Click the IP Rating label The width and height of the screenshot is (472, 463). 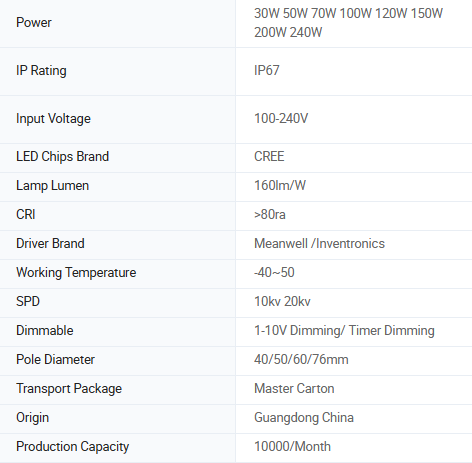coord(41,71)
